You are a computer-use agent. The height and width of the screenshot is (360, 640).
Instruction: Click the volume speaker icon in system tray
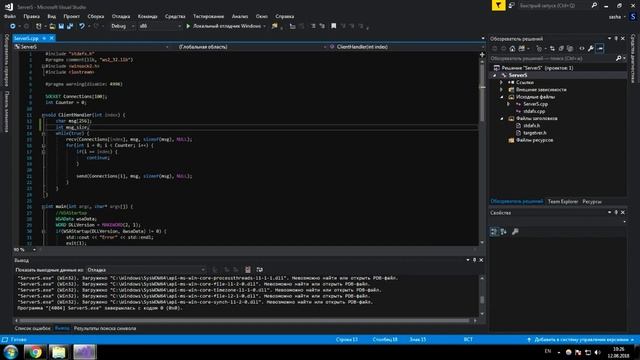(598, 352)
